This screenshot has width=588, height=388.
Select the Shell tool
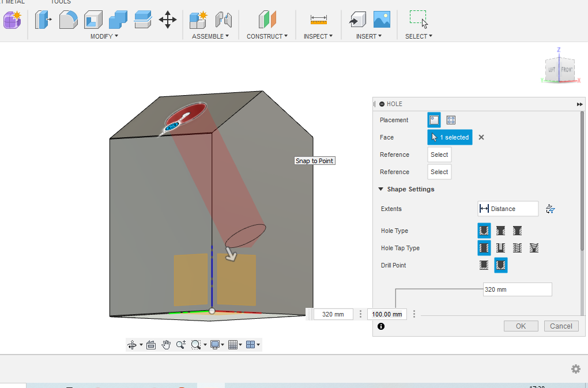pos(93,20)
